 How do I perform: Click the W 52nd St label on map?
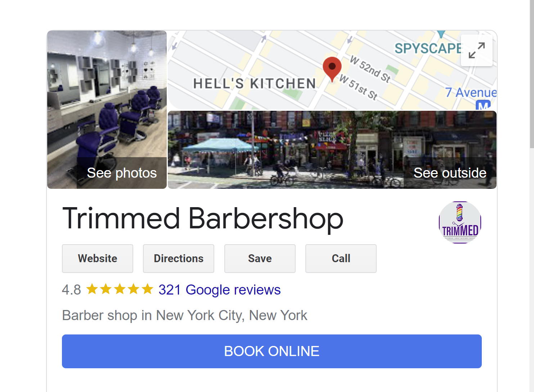370,69
